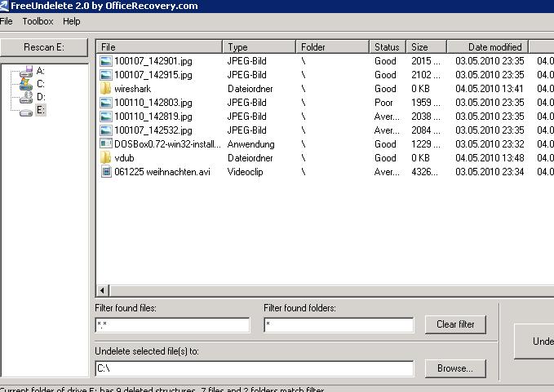Screen dimensions: 554x392
Task: Select C: drive label in tree
Action: click(x=41, y=84)
